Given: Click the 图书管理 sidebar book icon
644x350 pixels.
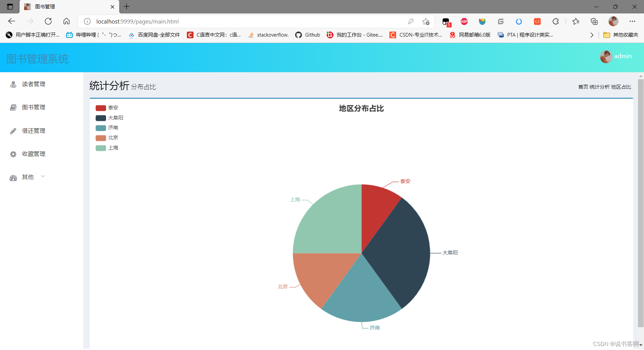Looking at the screenshot, I should click(13, 107).
